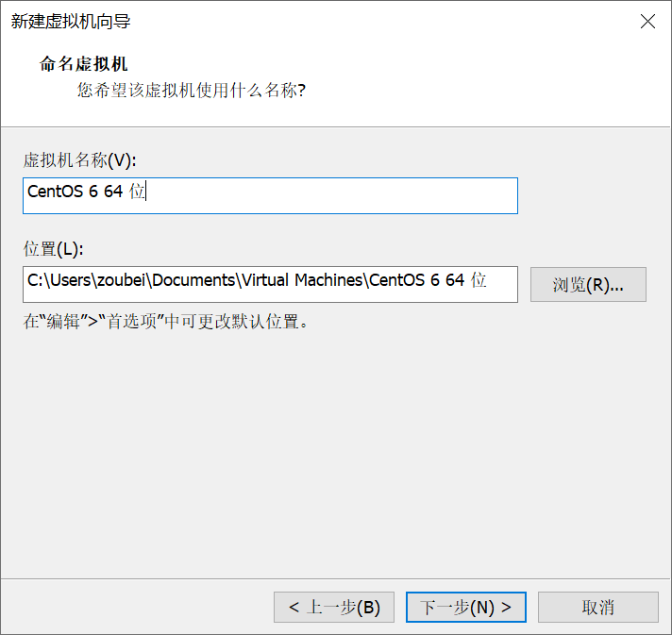Click the 您希望该虚拟机使用什么名称? subtitle

pos(192,91)
